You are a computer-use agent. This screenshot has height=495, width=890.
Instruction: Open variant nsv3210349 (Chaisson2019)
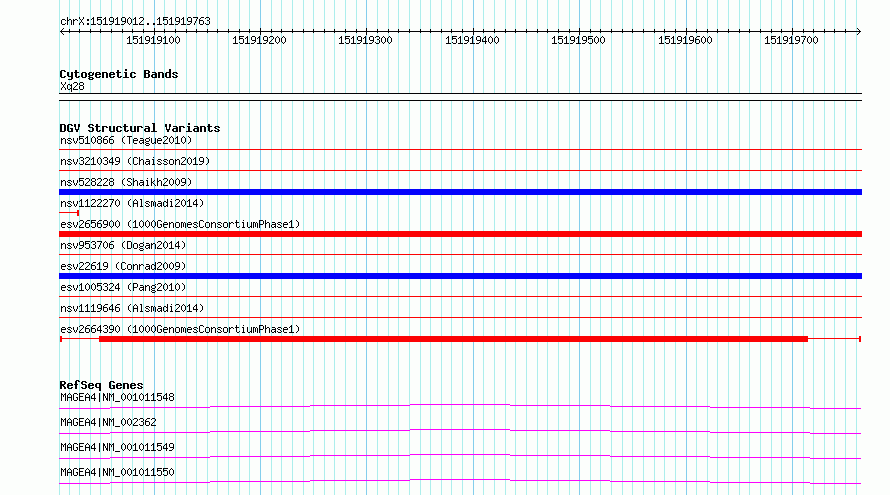(135, 161)
